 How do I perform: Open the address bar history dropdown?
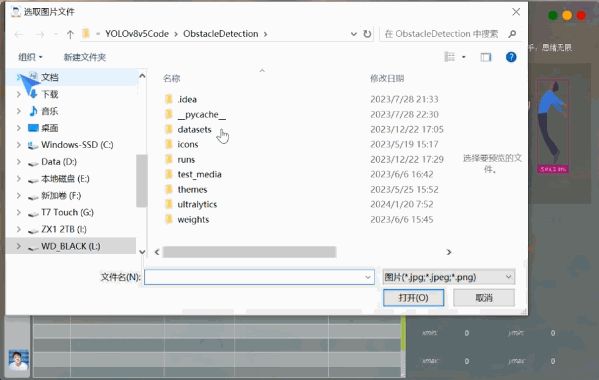354,34
